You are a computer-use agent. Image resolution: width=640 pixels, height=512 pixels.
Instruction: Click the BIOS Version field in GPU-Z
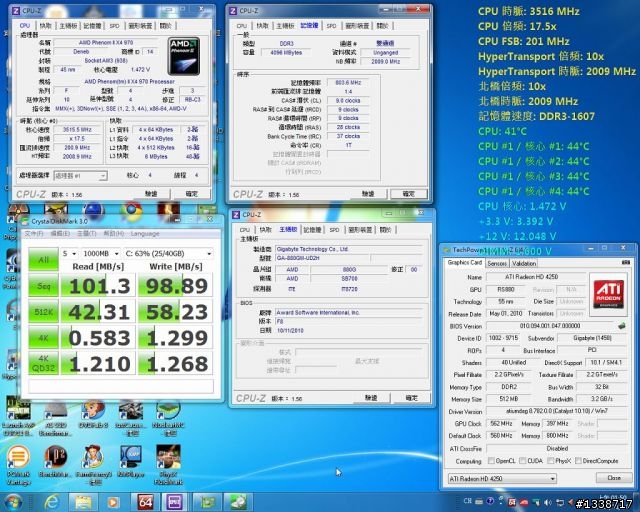pos(550,326)
